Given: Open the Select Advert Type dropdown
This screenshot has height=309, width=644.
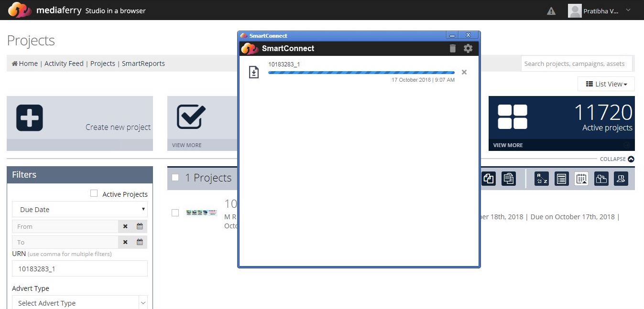Looking at the screenshot, I should coord(80,303).
